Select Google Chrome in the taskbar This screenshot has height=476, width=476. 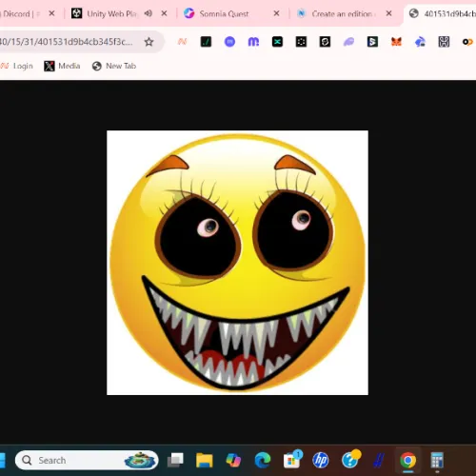(x=408, y=460)
